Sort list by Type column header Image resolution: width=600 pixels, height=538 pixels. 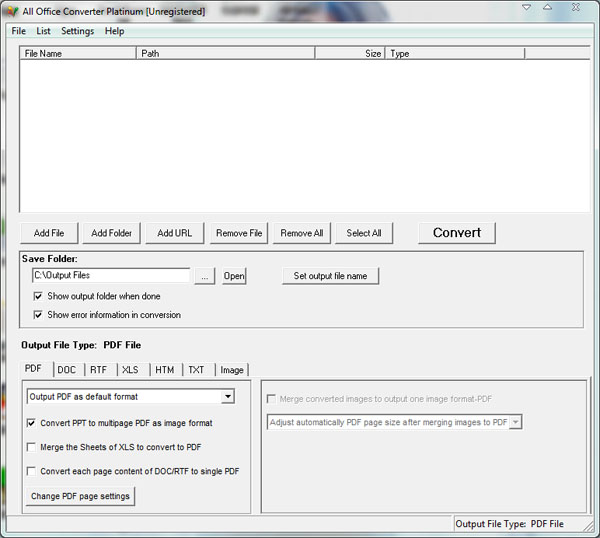[x=455, y=54]
